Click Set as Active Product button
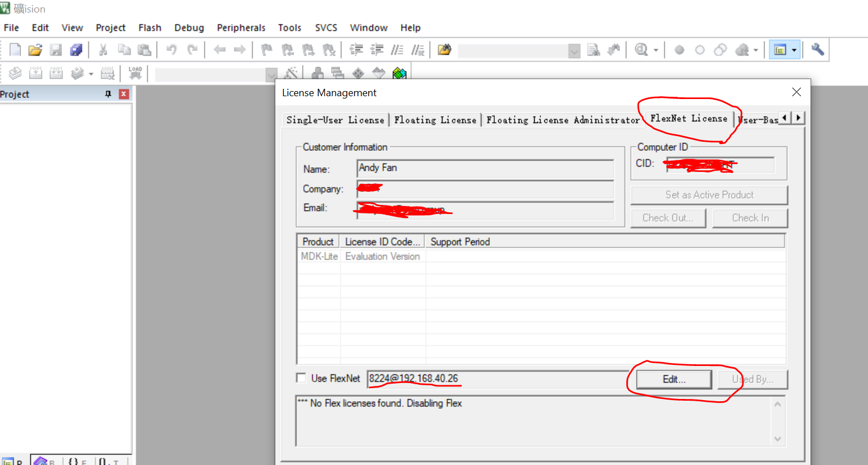The height and width of the screenshot is (465, 868). point(709,195)
